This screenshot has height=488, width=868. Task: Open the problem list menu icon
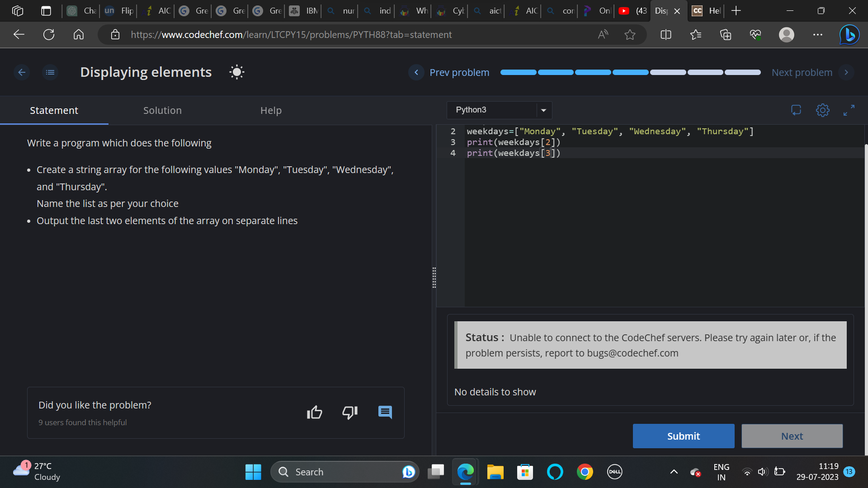(50, 72)
